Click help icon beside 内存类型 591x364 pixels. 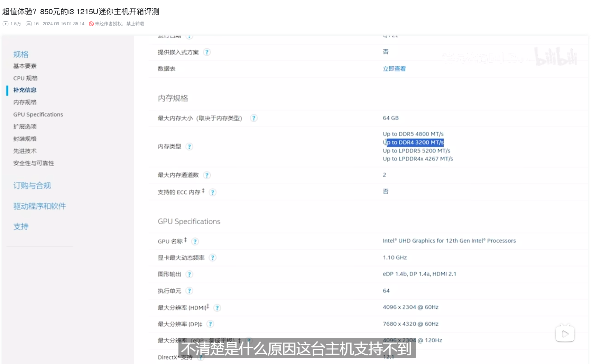tap(189, 147)
